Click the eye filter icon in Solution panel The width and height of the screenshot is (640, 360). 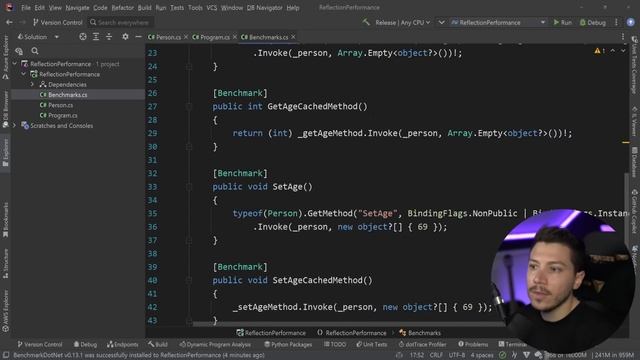(19, 51)
